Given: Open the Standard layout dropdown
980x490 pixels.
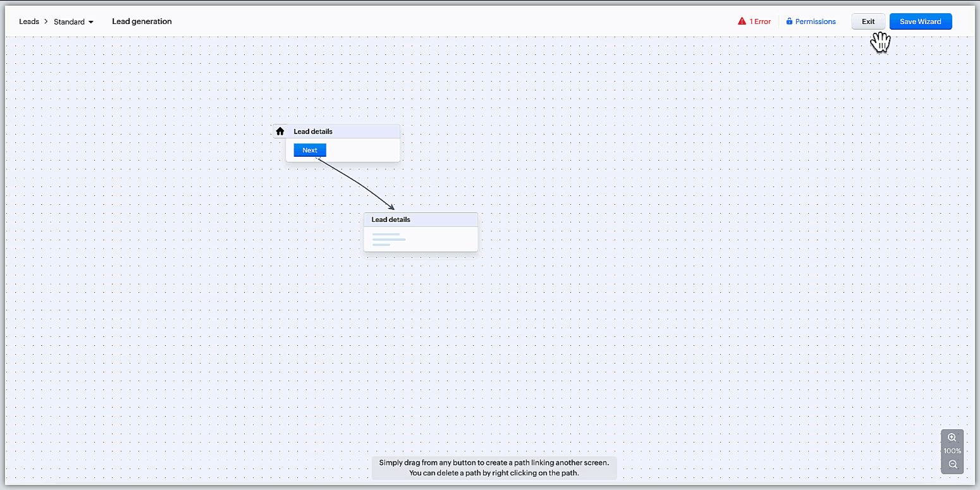Looking at the screenshot, I should [x=69, y=22].
